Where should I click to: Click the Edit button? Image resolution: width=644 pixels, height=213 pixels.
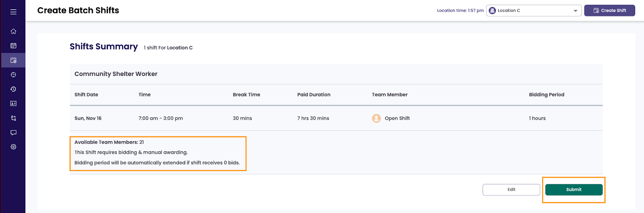(x=511, y=190)
